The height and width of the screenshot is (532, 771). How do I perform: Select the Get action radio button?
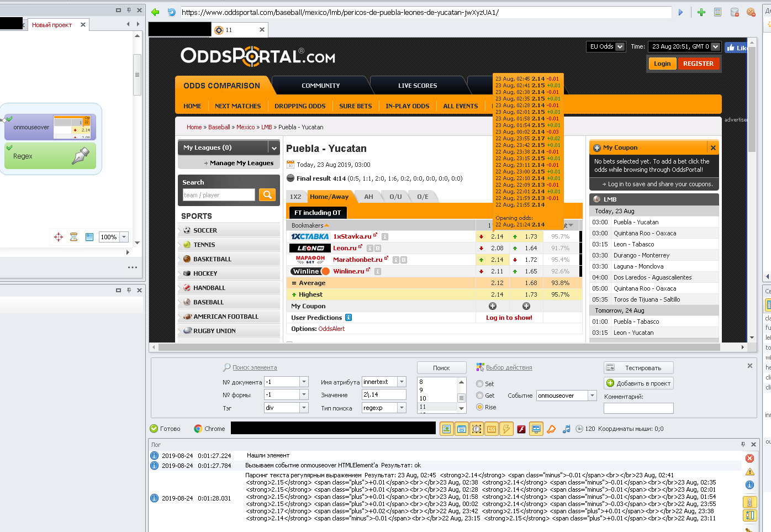click(479, 396)
